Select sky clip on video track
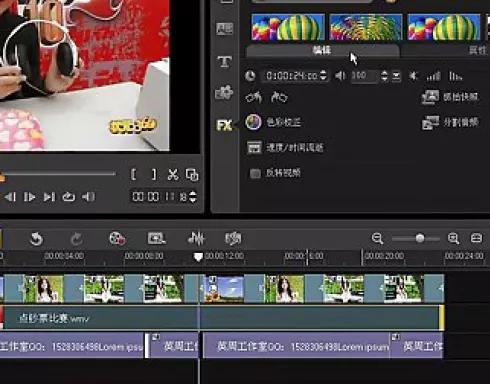Image resolution: width=490 pixels, height=384 pixels. pyautogui.click(x=223, y=289)
